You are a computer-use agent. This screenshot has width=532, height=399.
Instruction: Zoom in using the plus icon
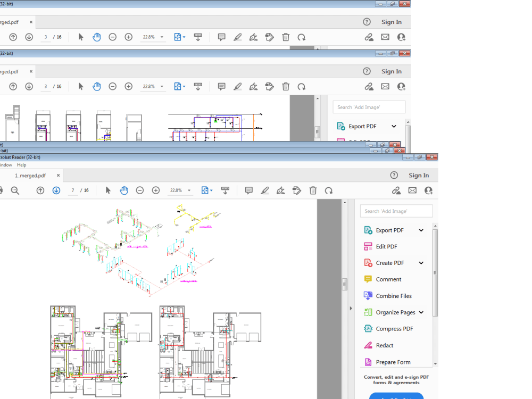pyautogui.click(x=155, y=190)
